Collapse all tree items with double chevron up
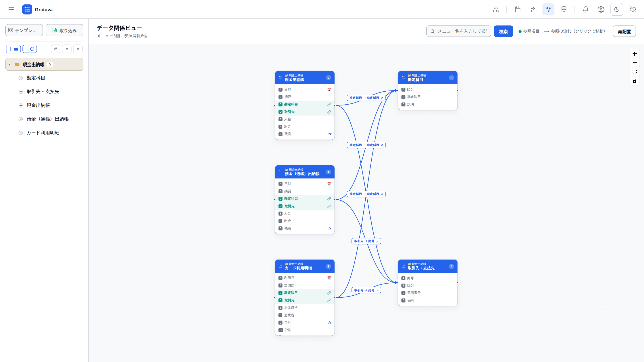The height and width of the screenshot is (362, 644). click(78, 49)
